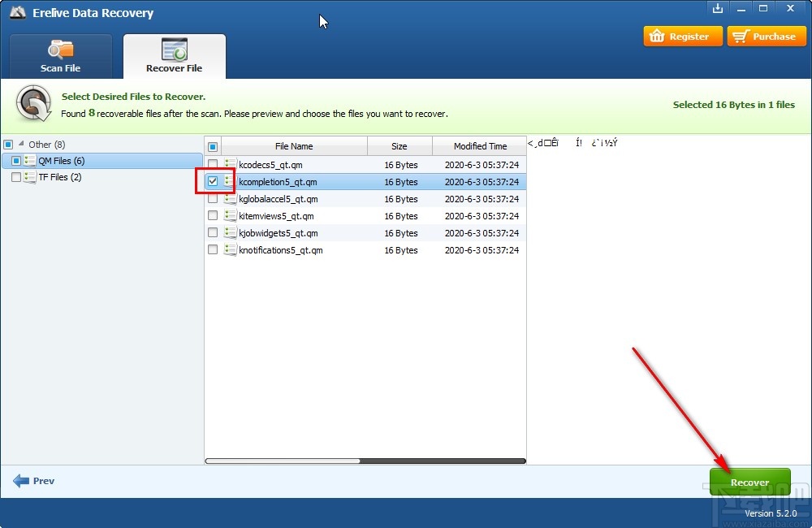
Task: Click the Register button
Action: point(683,37)
